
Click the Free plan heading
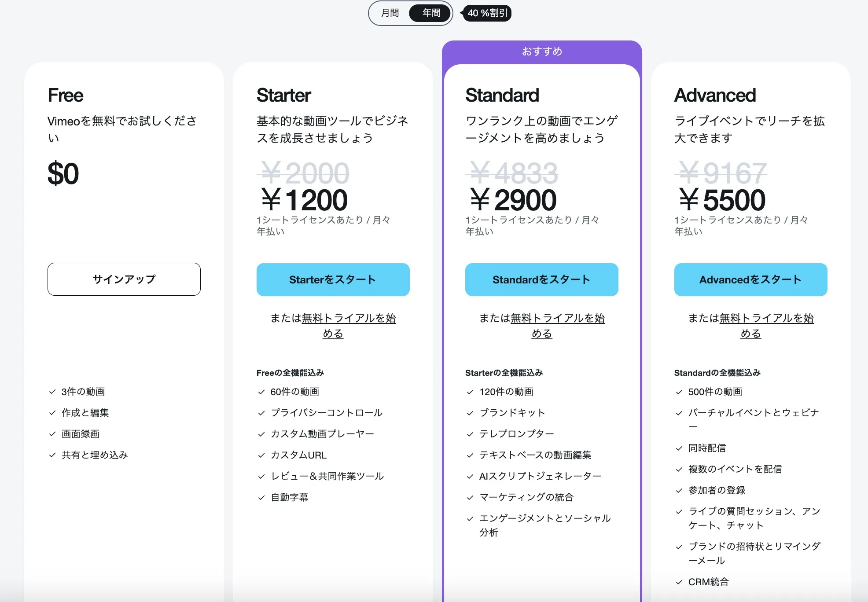[x=66, y=95]
